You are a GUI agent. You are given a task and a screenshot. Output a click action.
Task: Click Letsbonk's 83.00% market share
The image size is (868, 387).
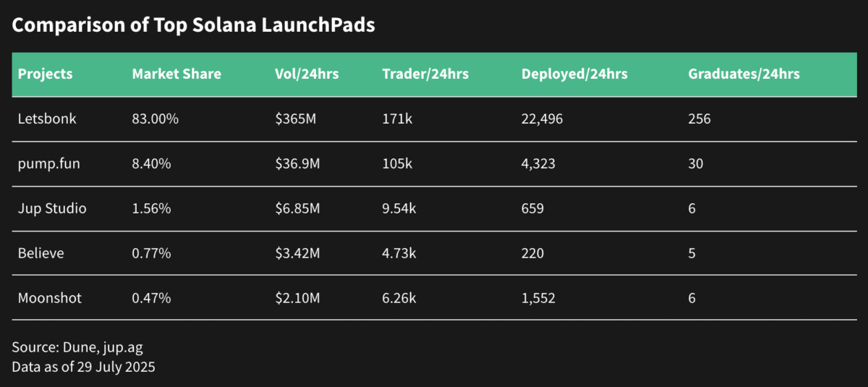[155, 119]
